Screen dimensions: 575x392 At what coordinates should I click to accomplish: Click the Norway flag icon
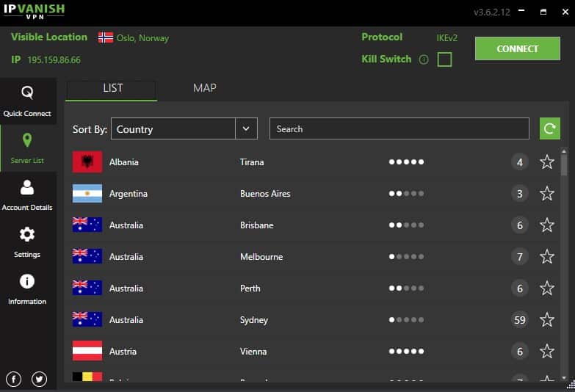pos(106,37)
